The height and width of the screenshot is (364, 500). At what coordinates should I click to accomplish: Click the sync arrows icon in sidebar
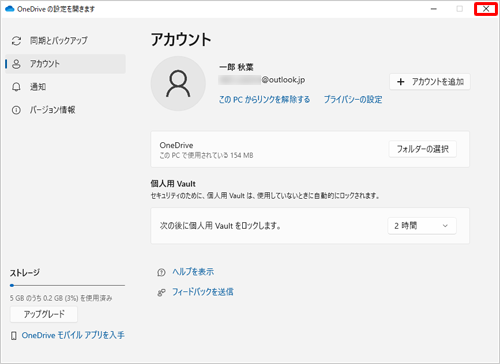pos(16,41)
